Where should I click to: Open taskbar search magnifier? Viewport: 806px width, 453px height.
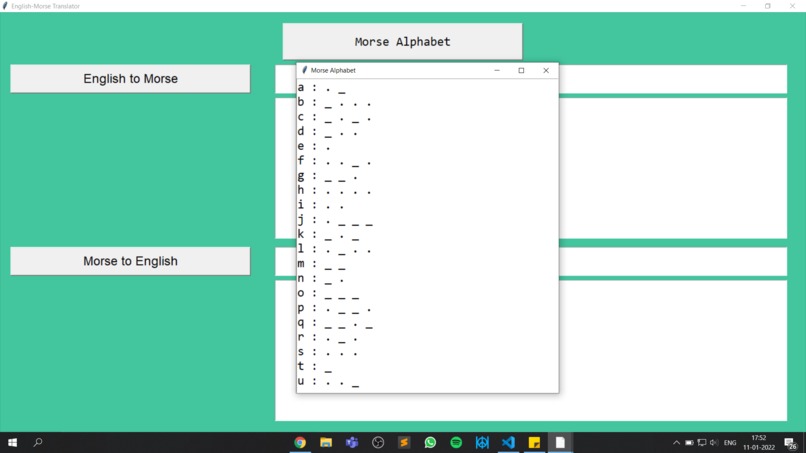click(x=38, y=442)
